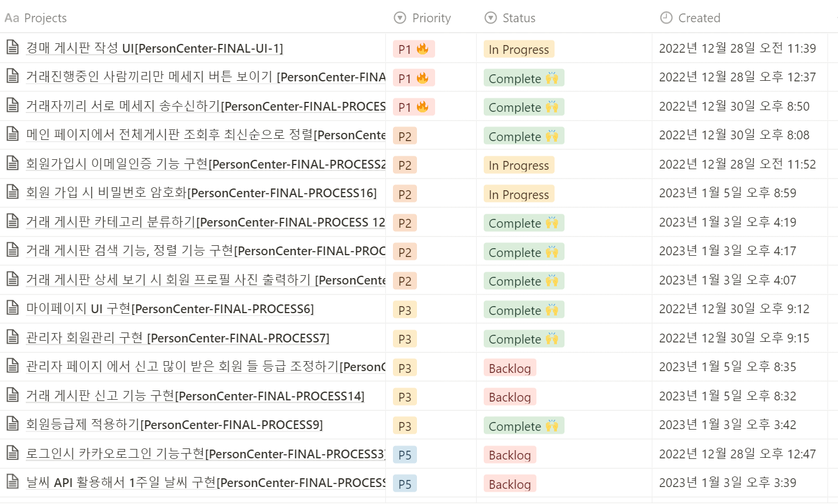Image resolution: width=838 pixels, height=504 pixels.
Task: Click the Aa icon in the Projects column header
Action: point(11,18)
